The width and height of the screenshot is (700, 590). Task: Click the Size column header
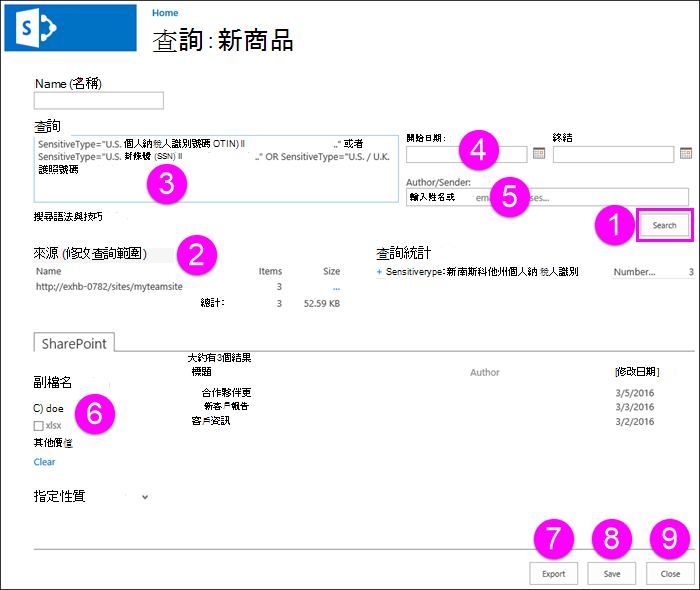click(331, 271)
